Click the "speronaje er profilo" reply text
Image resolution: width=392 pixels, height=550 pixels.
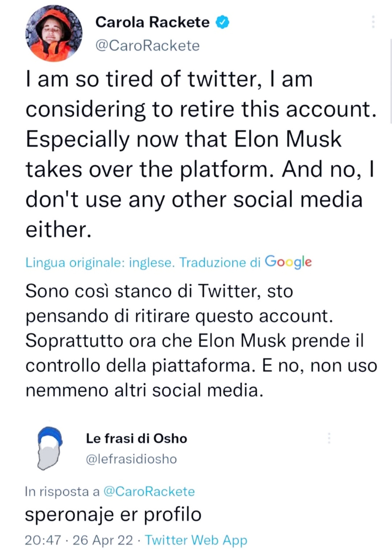(113, 514)
